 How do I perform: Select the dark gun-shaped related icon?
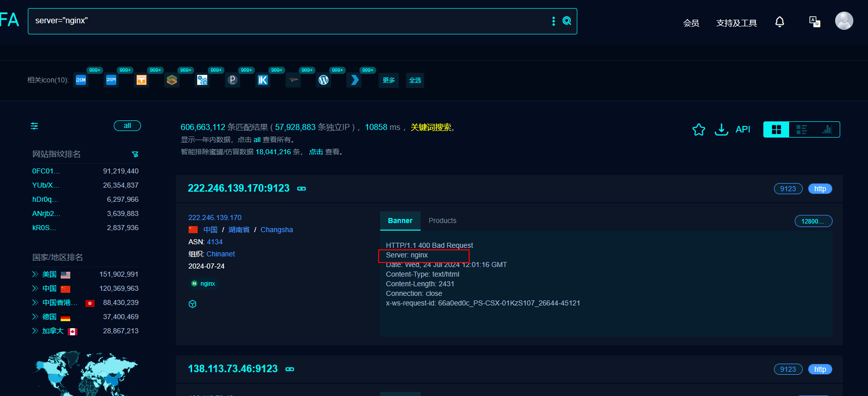tap(293, 80)
